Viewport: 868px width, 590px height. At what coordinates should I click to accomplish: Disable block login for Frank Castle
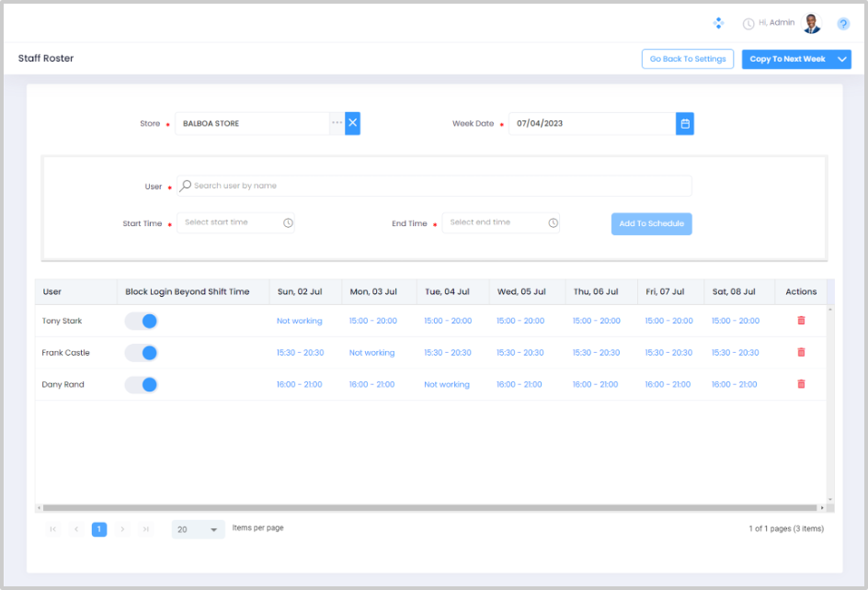pyautogui.click(x=142, y=353)
